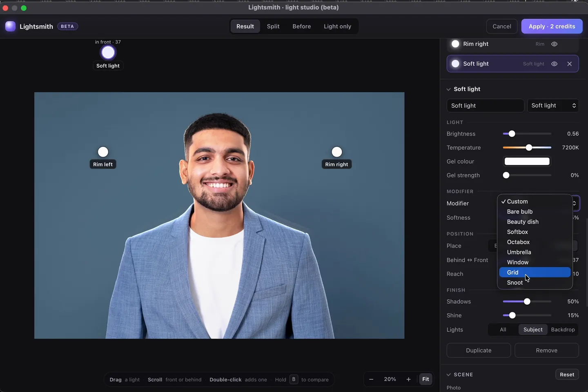
Task: Click the Duplicate button
Action: tap(479, 350)
